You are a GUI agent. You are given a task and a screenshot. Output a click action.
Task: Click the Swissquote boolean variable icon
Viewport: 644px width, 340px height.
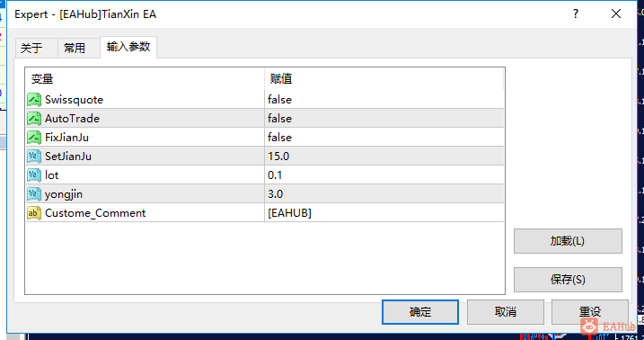34,100
